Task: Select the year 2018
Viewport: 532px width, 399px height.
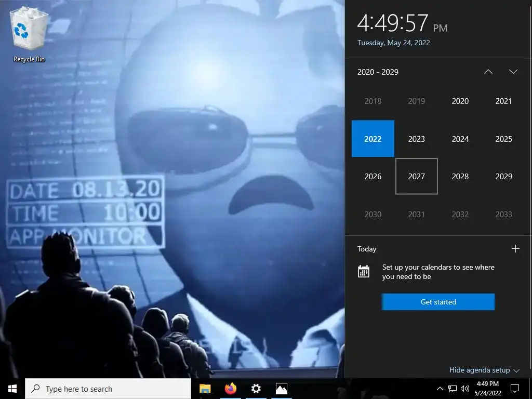Action: tap(373, 101)
